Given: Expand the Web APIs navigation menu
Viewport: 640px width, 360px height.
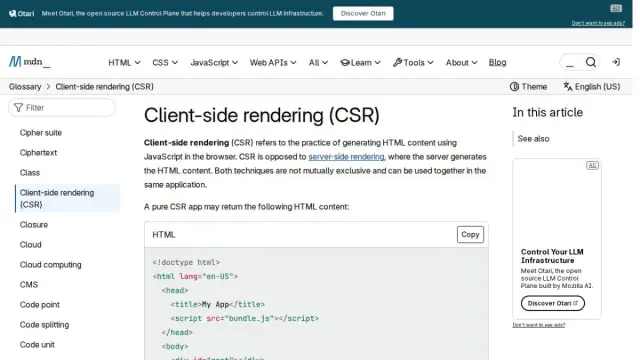Looking at the screenshot, I should point(273,62).
